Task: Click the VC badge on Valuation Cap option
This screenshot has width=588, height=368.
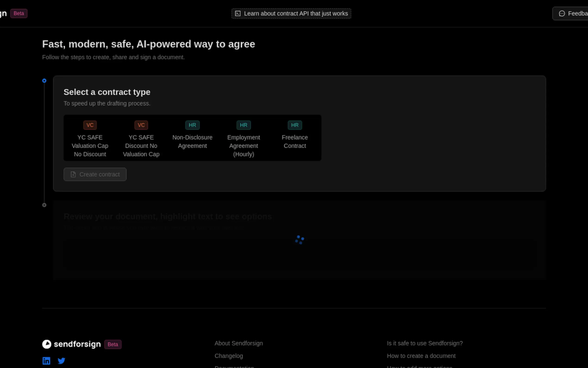Action: pyautogui.click(x=90, y=125)
